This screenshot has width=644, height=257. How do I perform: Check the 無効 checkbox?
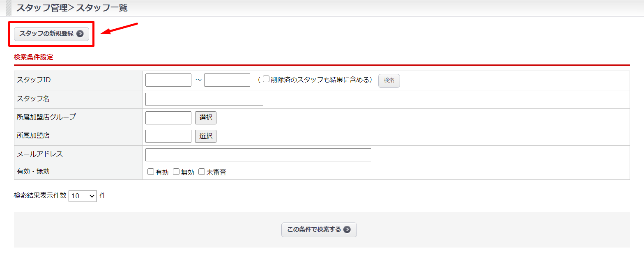click(x=176, y=172)
